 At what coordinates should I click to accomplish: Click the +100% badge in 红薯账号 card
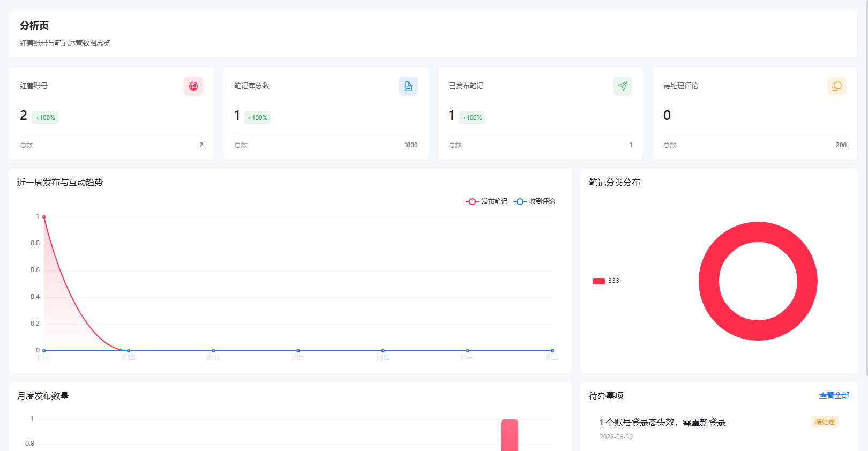[45, 118]
